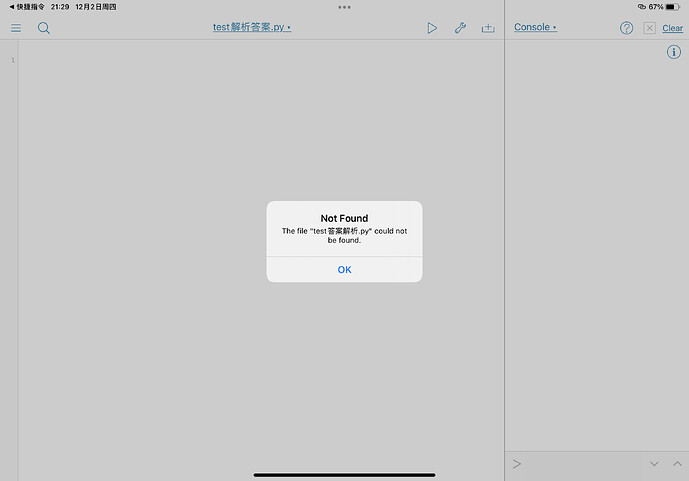Select line number 1 in editor gutter
Screen dimensions: 689x481
coord(13,60)
